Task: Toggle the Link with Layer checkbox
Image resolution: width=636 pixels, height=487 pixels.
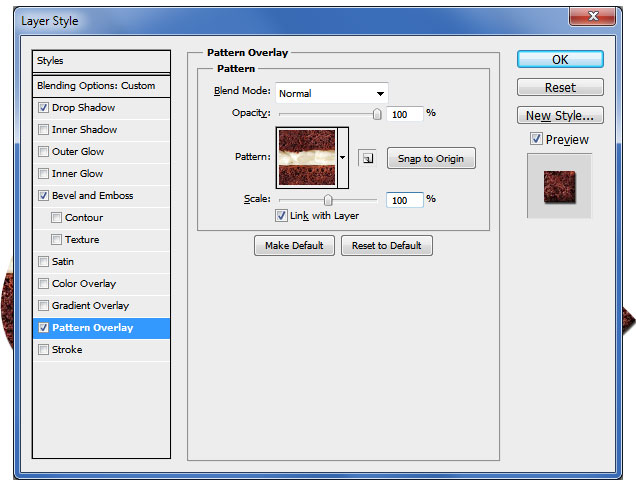Action: click(x=281, y=216)
